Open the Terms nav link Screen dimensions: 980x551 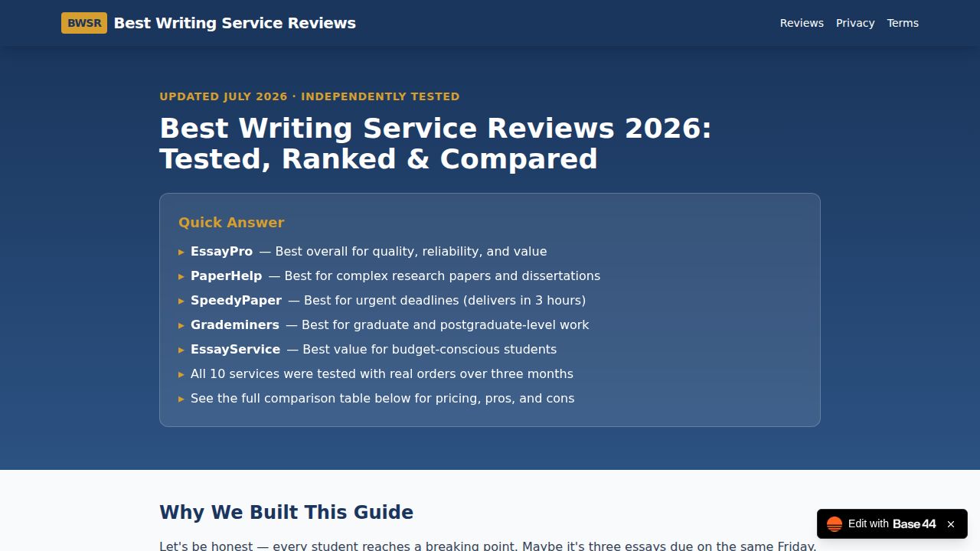[903, 23]
